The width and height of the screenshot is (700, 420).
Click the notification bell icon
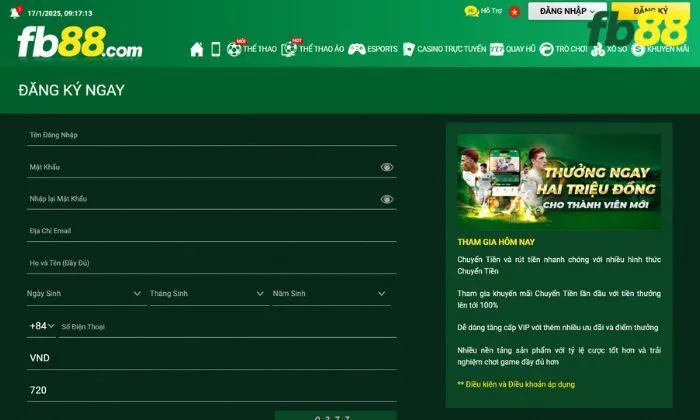coord(15,12)
